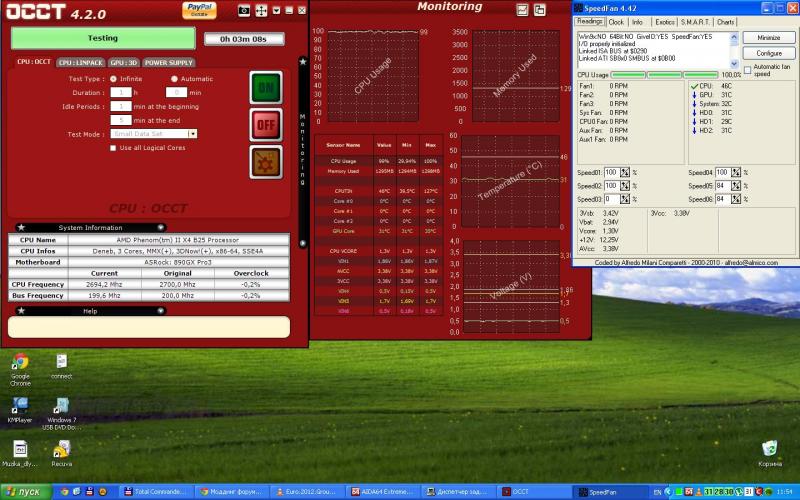Click the Speed05 spinner arrows
Screen dimensions: 800x500
click(736, 186)
